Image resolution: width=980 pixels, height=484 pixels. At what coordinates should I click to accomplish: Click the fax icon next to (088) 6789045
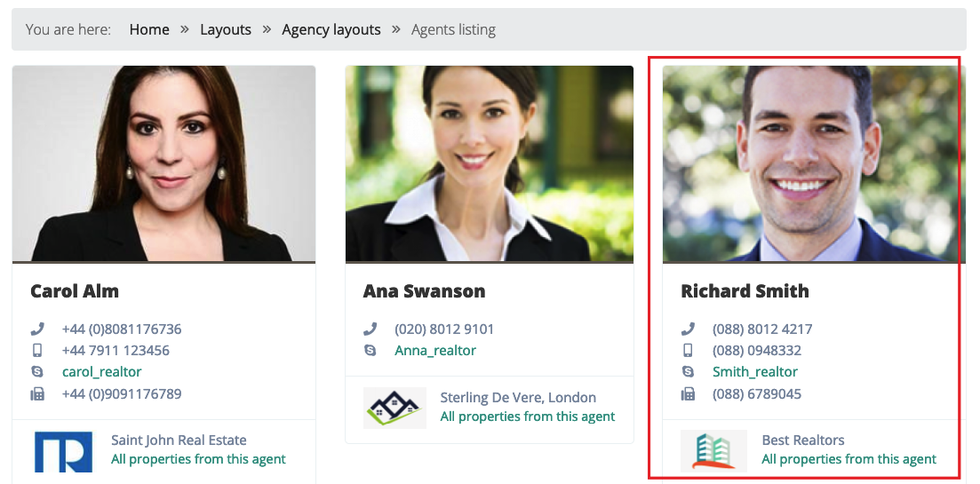tap(688, 394)
